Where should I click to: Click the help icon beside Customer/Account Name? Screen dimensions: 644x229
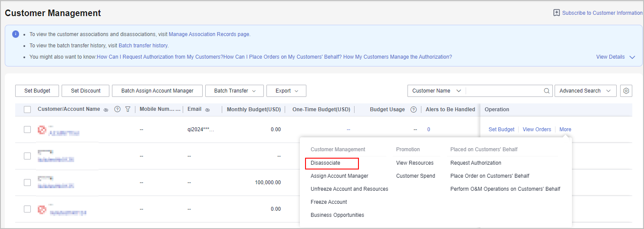coord(117,110)
